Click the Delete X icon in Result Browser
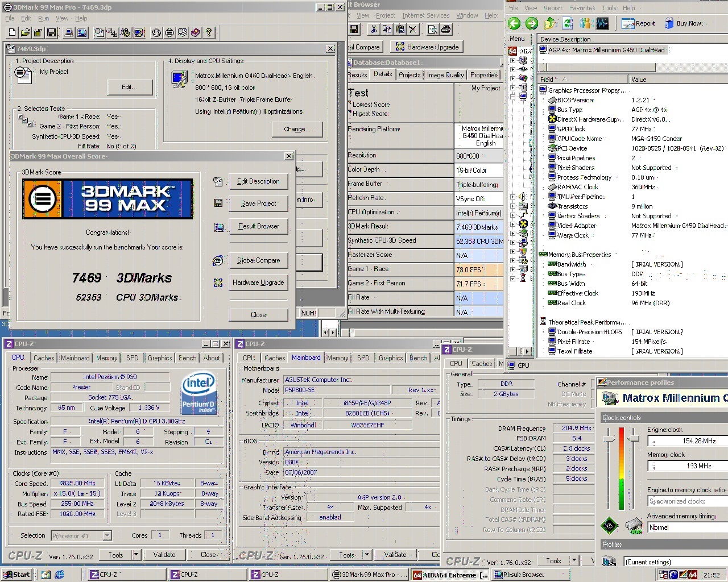 coord(413,29)
